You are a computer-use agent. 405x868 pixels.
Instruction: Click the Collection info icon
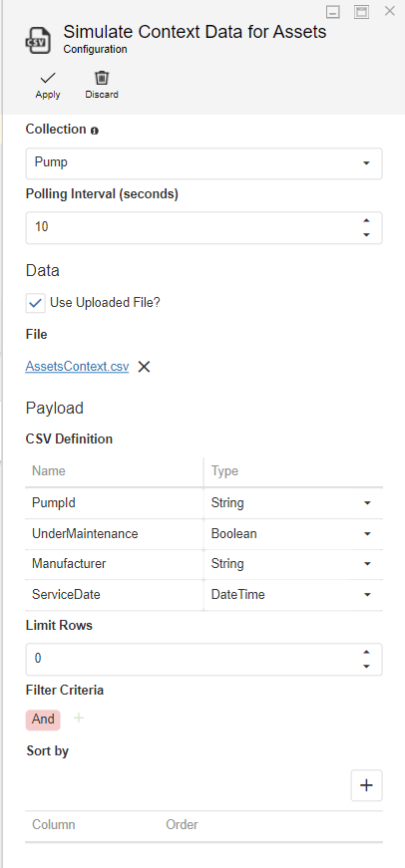95,131
